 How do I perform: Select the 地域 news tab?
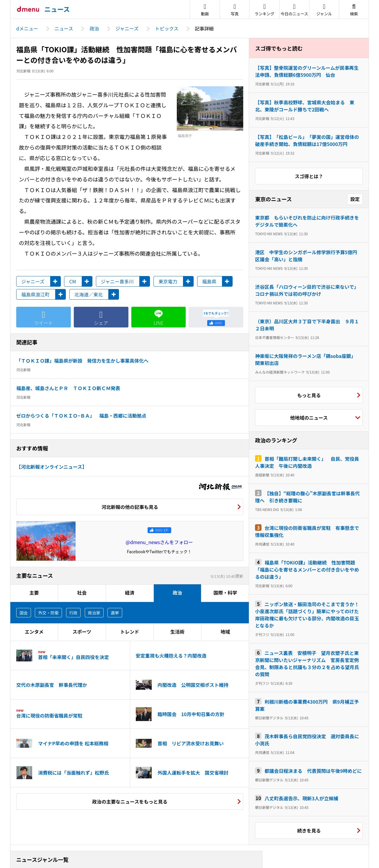(x=225, y=632)
